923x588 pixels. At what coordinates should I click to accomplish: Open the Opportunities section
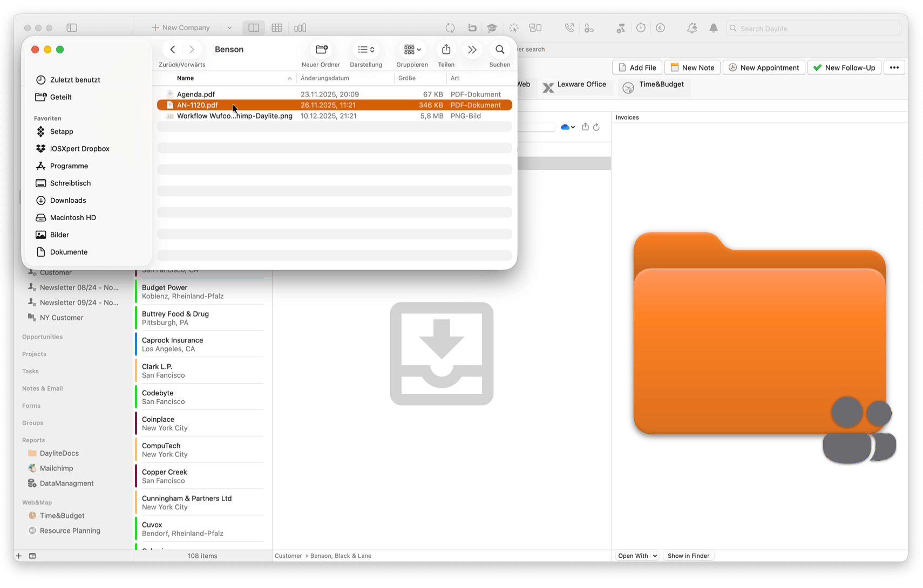43,337
